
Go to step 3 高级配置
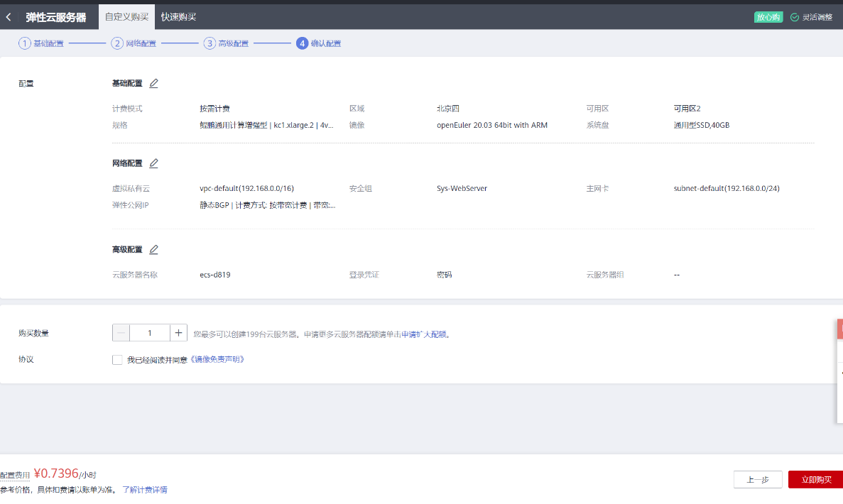227,43
